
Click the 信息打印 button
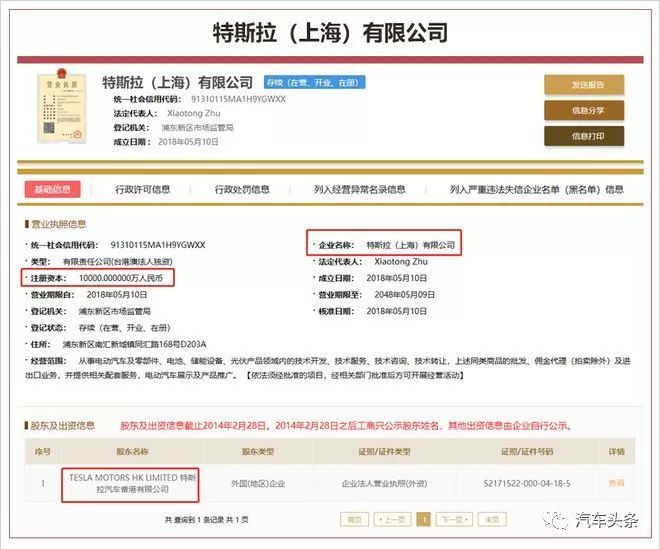click(x=584, y=136)
